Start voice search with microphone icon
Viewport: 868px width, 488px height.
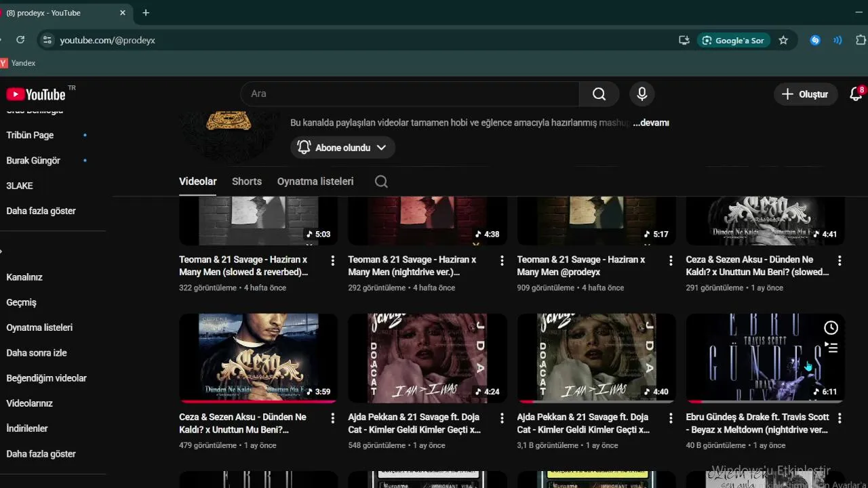pos(642,94)
